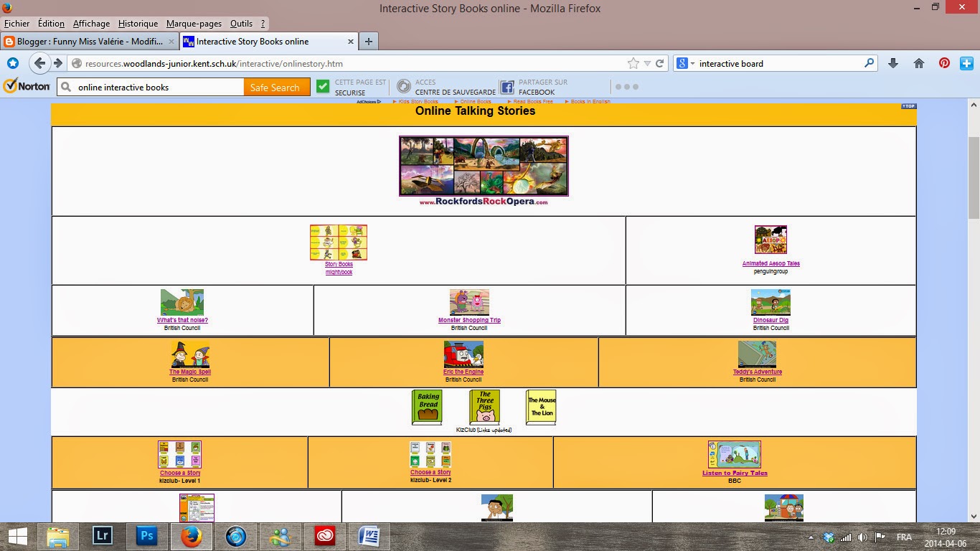Open the Story Books link
This screenshot has width=980, height=551.
point(339,264)
